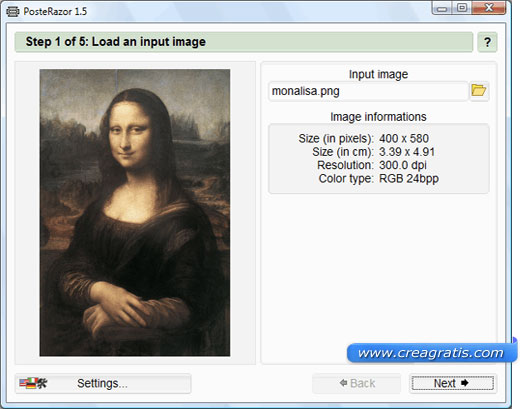
Task: Open the folder browse icon for input image
Action: pyautogui.click(x=478, y=91)
